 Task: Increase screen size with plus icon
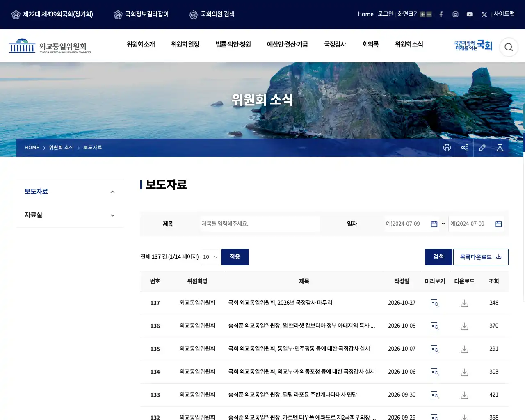point(422,14)
